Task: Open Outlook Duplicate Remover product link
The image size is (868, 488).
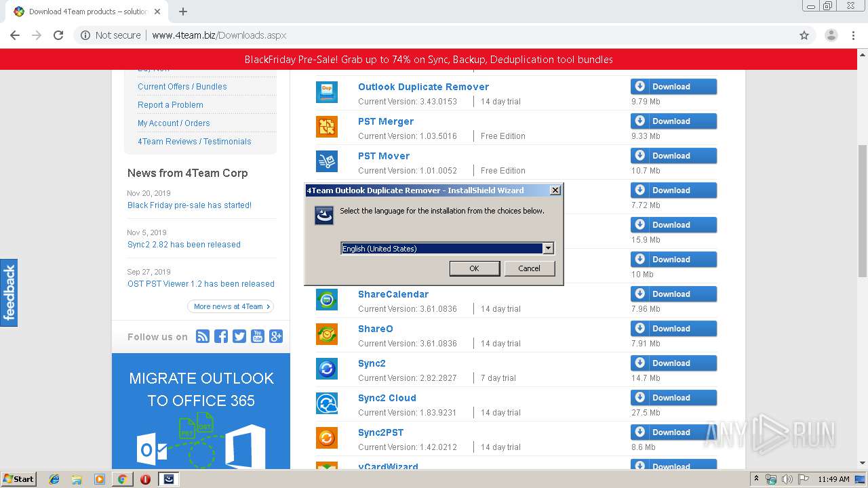Action: click(423, 87)
